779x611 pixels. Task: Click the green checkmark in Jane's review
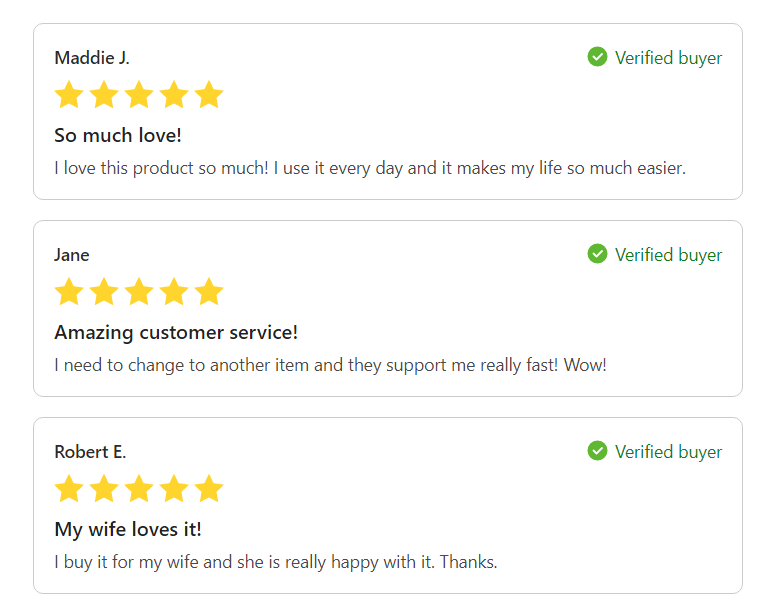tap(597, 254)
